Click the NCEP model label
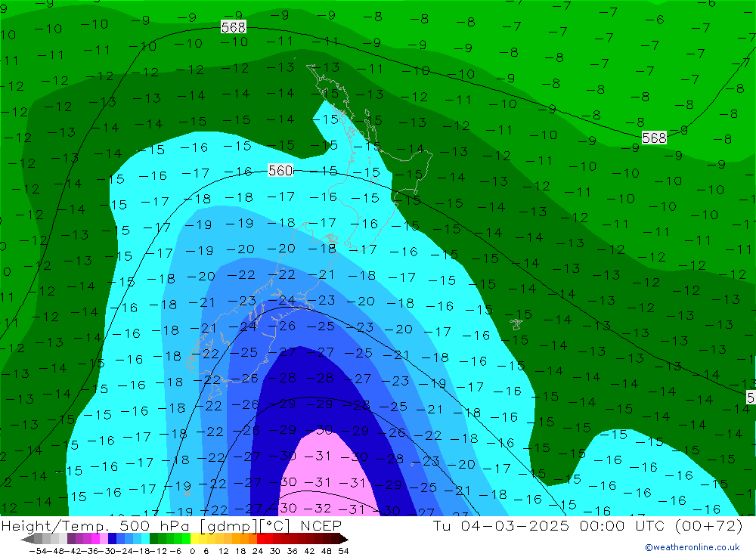Screen dimensions: 756x554 321,525
